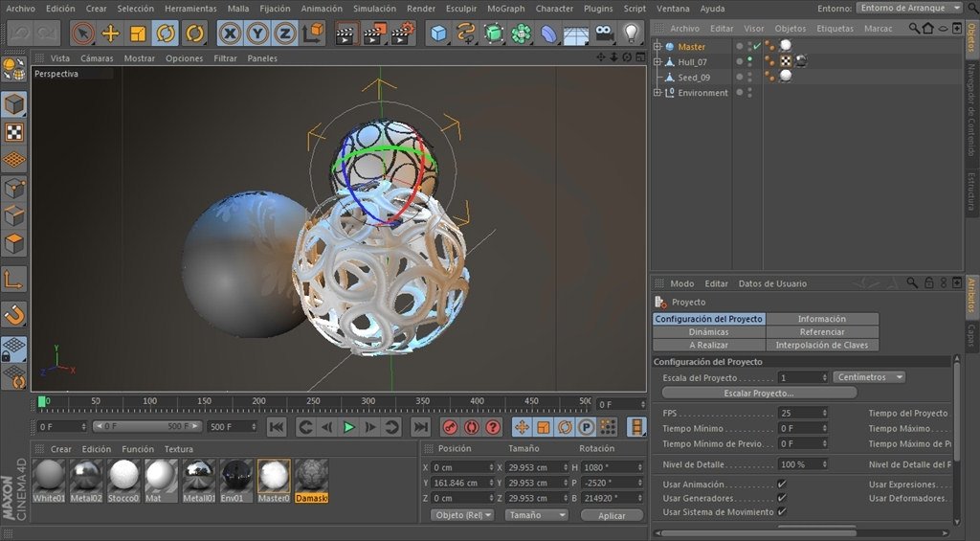Jump to the animation start
The height and width of the screenshot is (541, 980).
click(x=277, y=427)
